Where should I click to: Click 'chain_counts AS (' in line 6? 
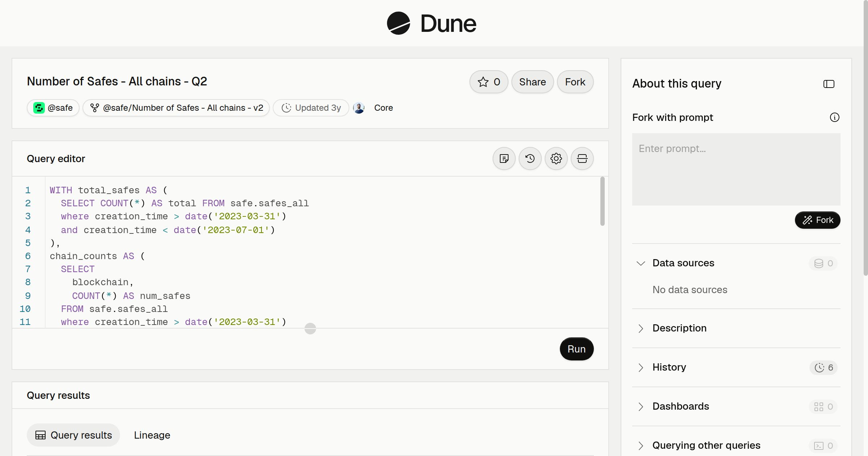97,256
